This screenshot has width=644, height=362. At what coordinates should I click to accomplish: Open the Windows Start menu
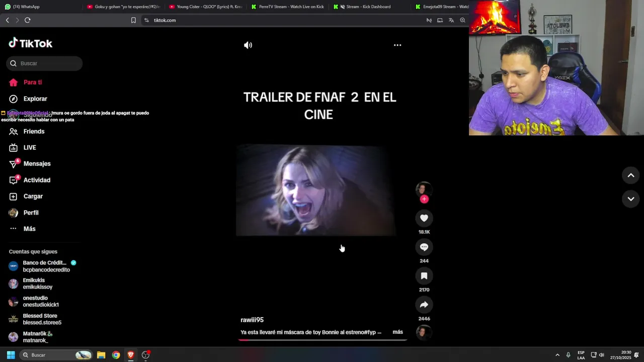[x=11, y=355]
